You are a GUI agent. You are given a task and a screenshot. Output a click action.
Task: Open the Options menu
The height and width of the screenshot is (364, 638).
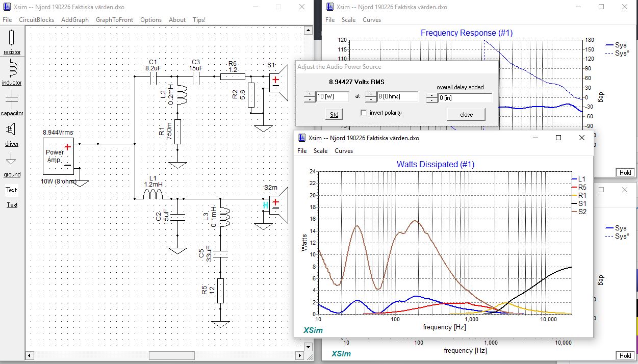[x=151, y=19]
